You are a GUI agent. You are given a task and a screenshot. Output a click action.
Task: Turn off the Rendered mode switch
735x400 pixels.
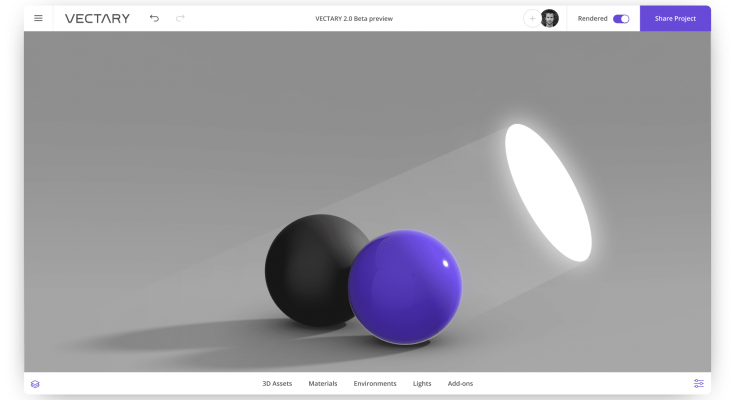[x=621, y=19]
